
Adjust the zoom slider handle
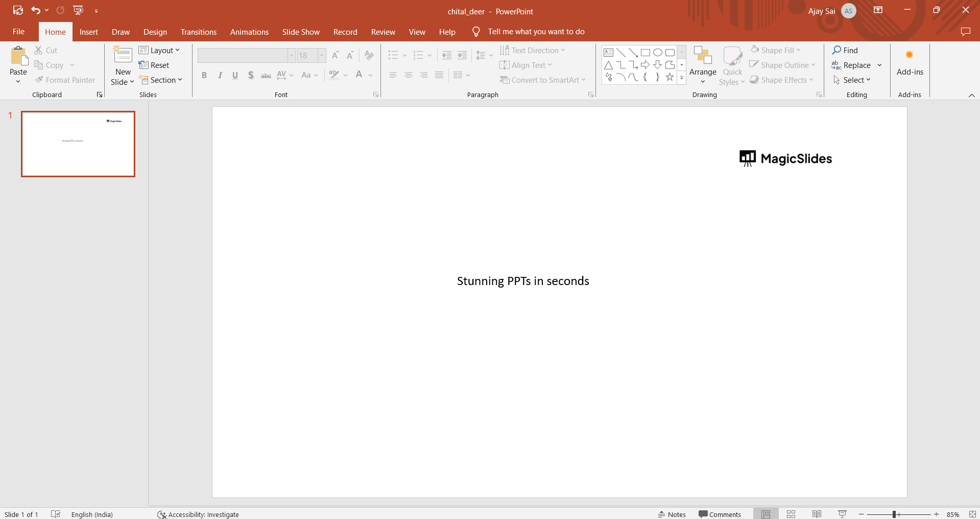(894, 514)
